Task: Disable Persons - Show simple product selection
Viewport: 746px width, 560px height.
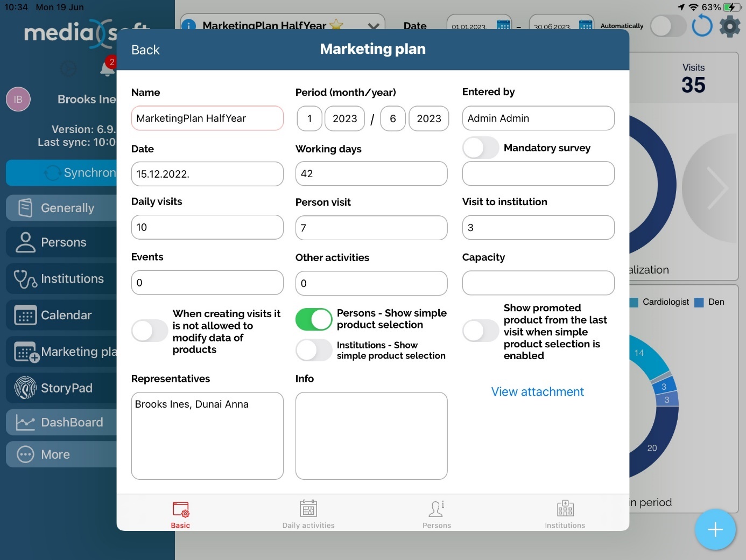Action: point(314,319)
